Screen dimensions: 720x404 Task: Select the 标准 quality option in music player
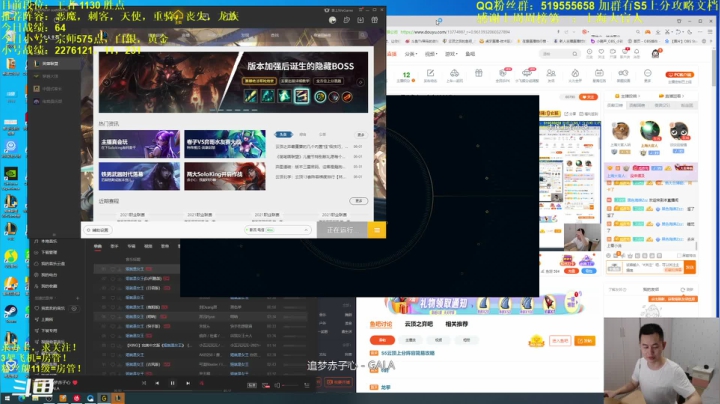[252, 385]
